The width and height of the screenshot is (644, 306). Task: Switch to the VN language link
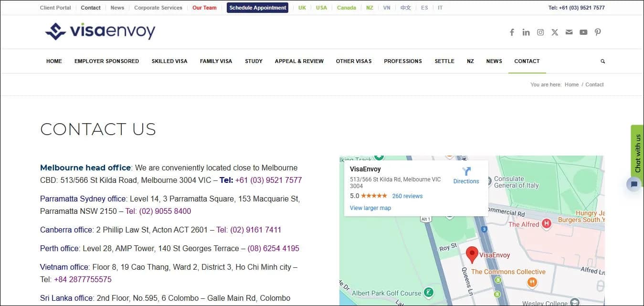point(387,8)
